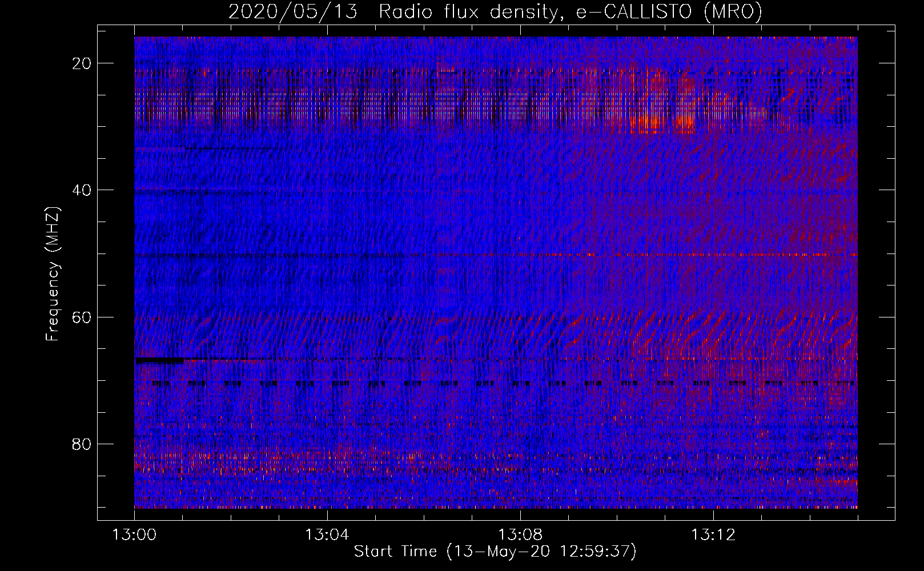Click the '20' frequency tick label
The width and height of the screenshot is (924, 571).
[82, 63]
